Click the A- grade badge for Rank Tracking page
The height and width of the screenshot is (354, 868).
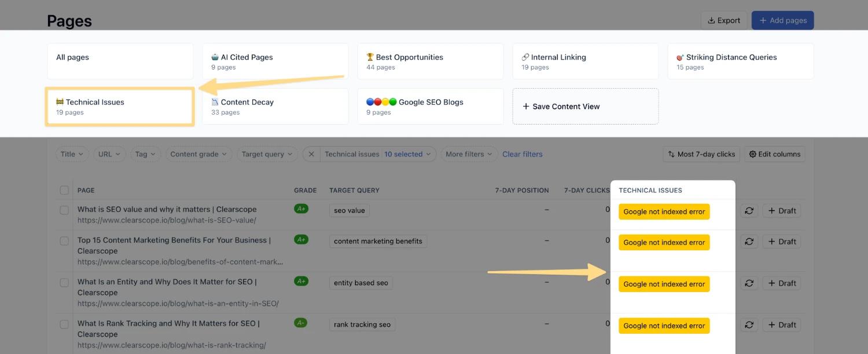[301, 323]
